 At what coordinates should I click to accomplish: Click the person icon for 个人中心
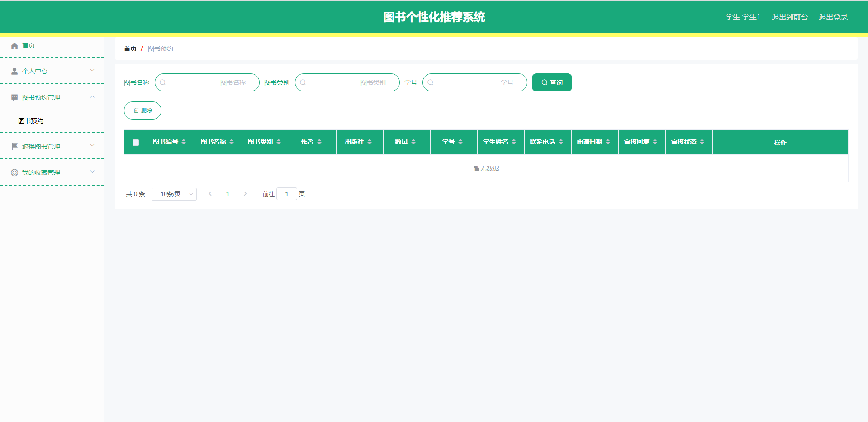(14, 71)
